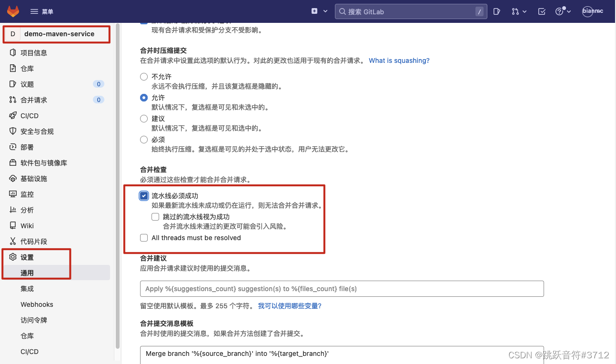Click the CI/CD rocket sidebar icon
Viewport: 616px width, 364px height.
(x=13, y=115)
